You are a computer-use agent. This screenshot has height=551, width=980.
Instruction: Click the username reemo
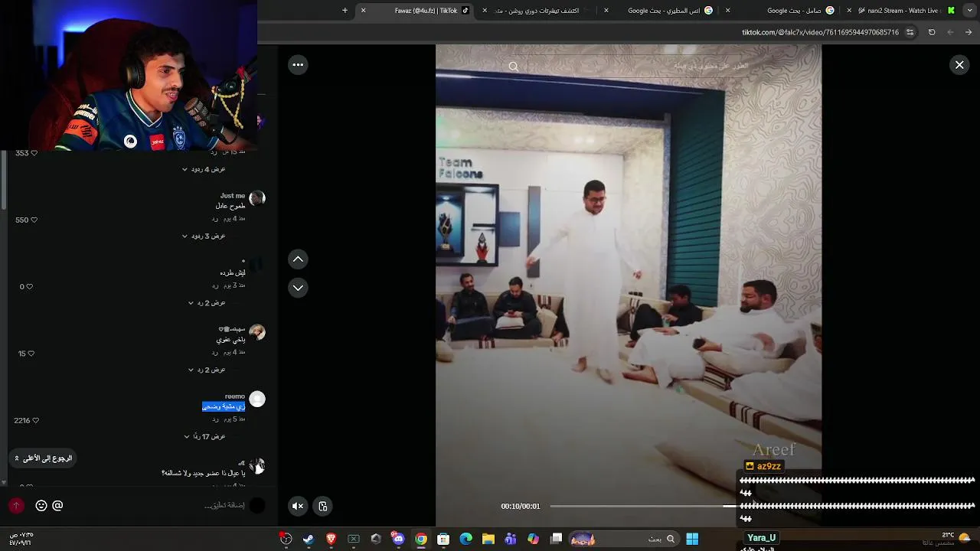(235, 396)
